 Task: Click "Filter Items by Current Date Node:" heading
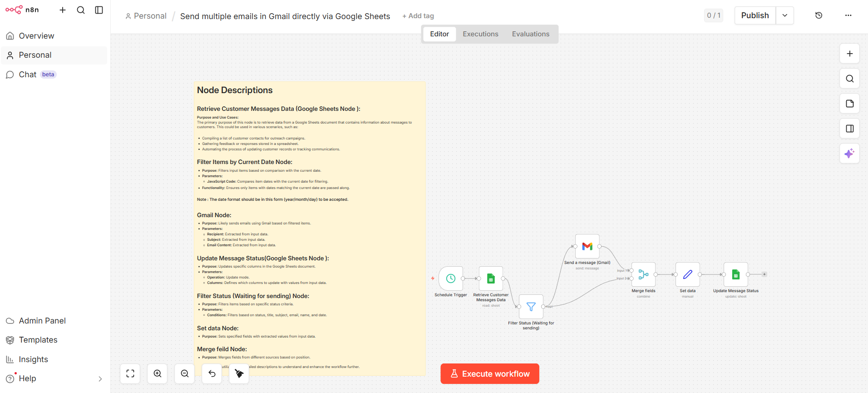(245, 162)
